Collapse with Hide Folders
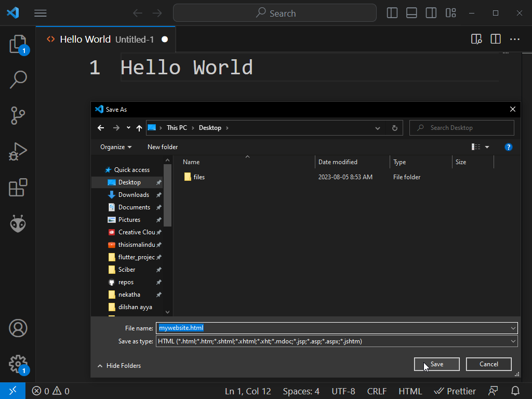Screen dimensions: 532x399 [119, 366]
